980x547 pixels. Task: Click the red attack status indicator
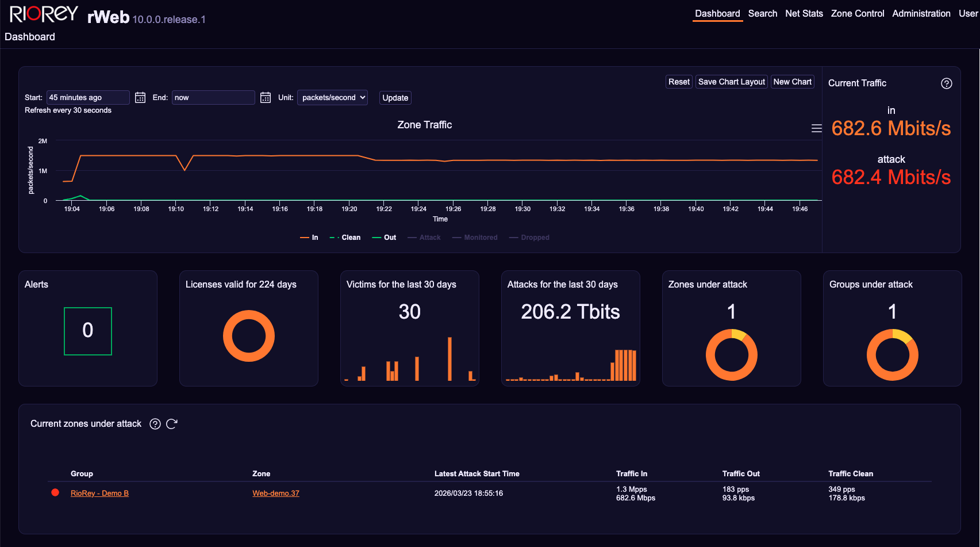point(55,492)
